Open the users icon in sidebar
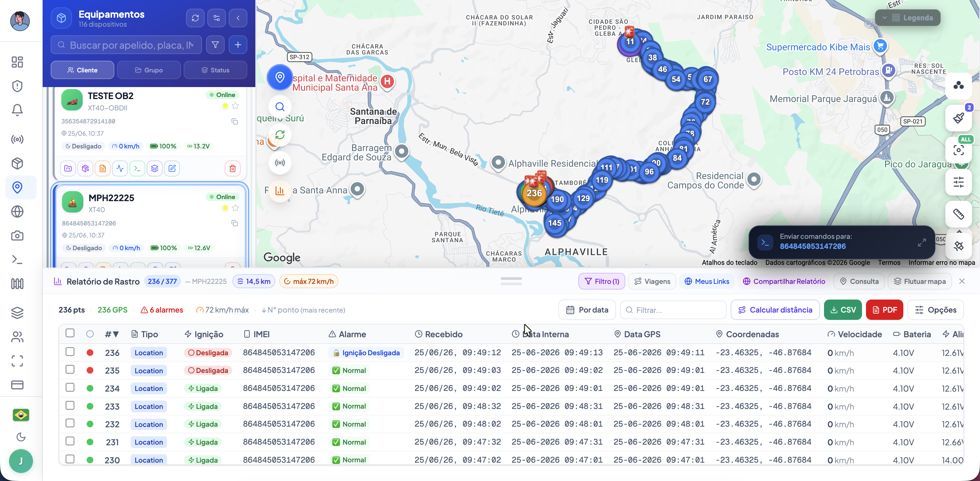The image size is (980, 481). 17,337
